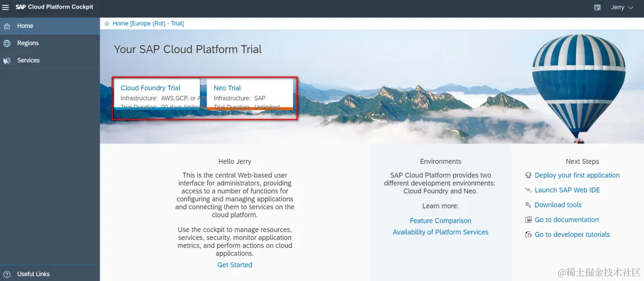This screenshot has height=281, width=644.
Task: Open the Neo Trial tile
Action: click(x=250, y=94)
